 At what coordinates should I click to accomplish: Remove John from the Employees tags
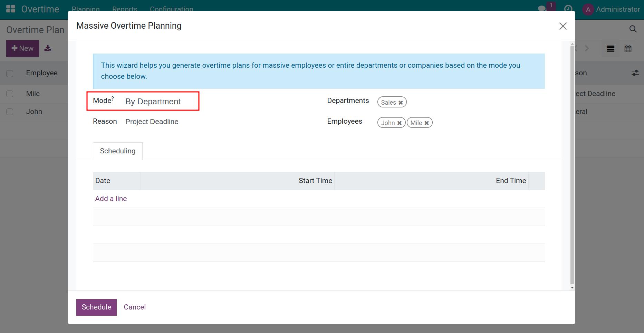tap(399, 123)
